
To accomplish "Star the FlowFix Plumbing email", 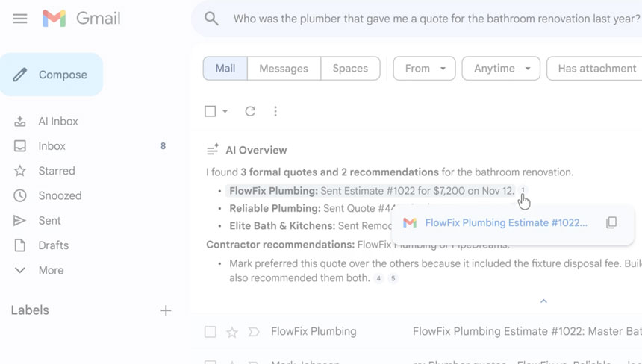I will tap(232, 332).
